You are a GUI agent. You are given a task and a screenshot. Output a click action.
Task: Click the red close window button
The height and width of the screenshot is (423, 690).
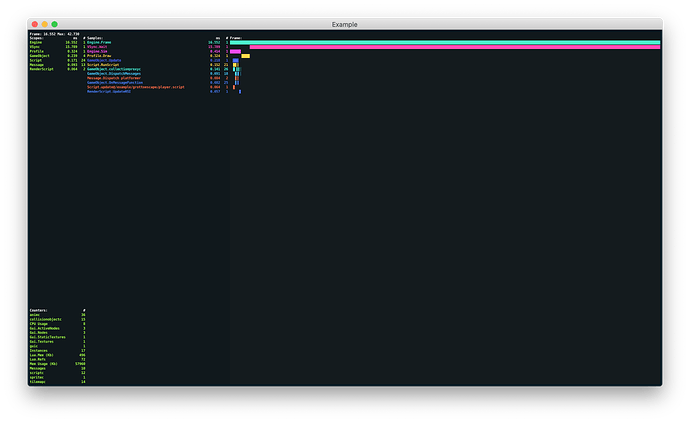[x=35, y=23]
